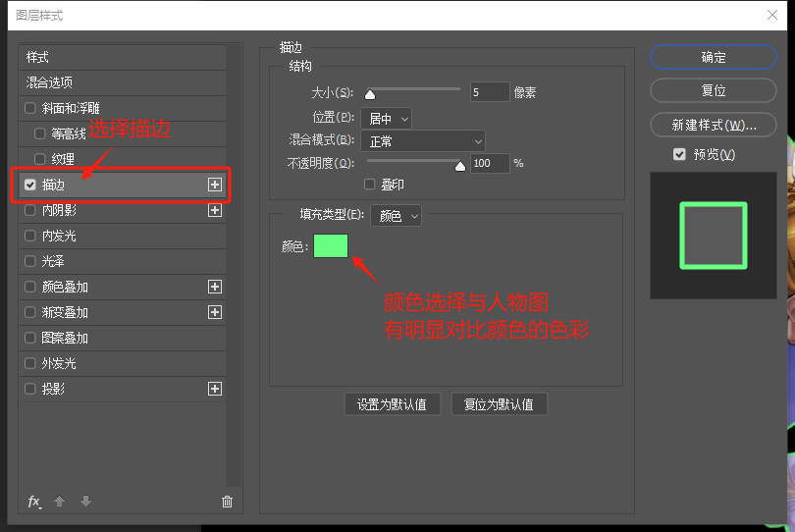
Task: Click the 复位为默认值 button
Action: pyautogui.click(x=499, y=404)
